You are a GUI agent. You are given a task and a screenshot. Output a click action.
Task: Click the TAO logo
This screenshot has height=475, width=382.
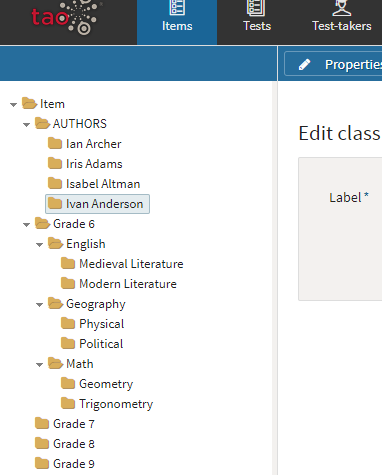[66, 17]
